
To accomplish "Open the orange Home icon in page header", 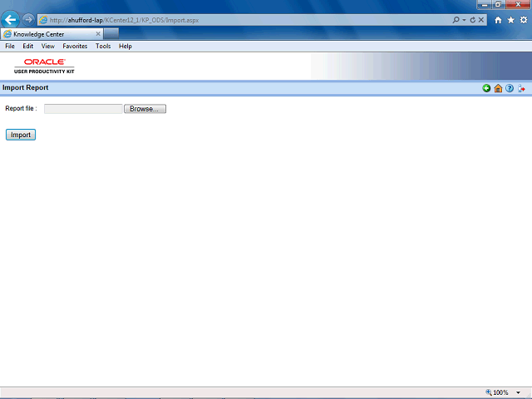I will tap(498, 88).
